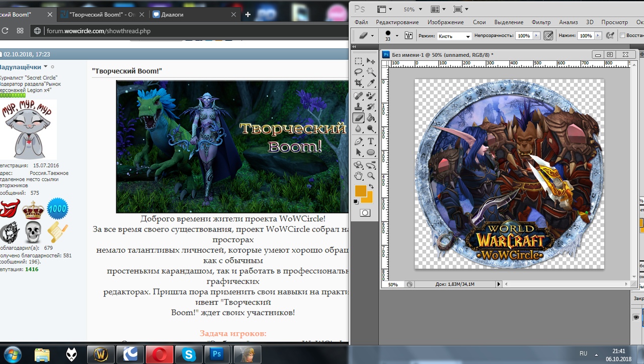
Task: Switch to the 'Диалоги' browser tab
Action: click(x=173, y=15)
